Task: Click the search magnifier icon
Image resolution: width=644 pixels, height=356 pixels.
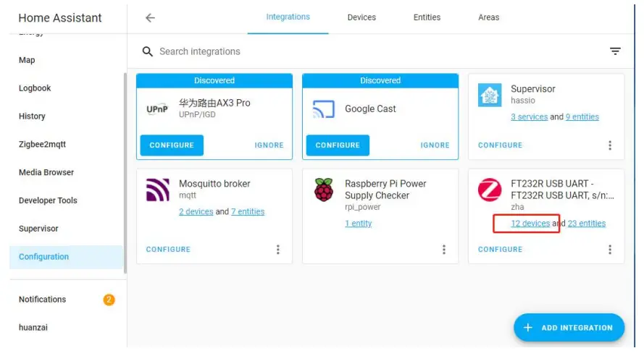Action: [x=148, y=51]
